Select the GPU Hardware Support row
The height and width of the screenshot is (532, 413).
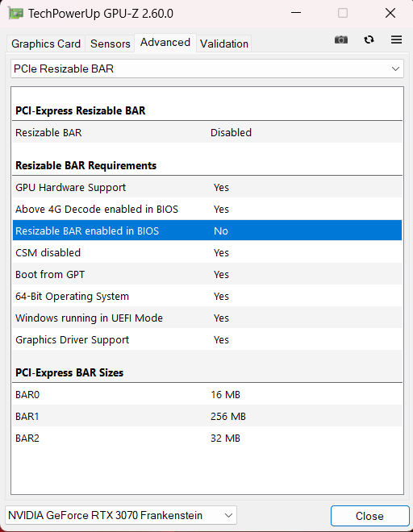pos(207,188)
